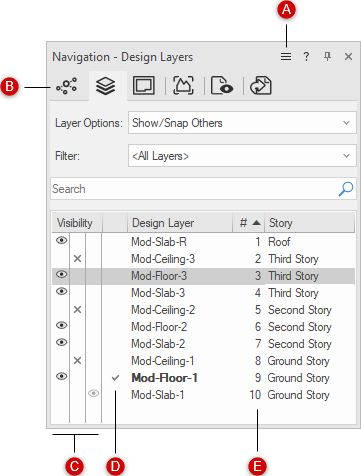Open the References tab icon

[261, 86]
